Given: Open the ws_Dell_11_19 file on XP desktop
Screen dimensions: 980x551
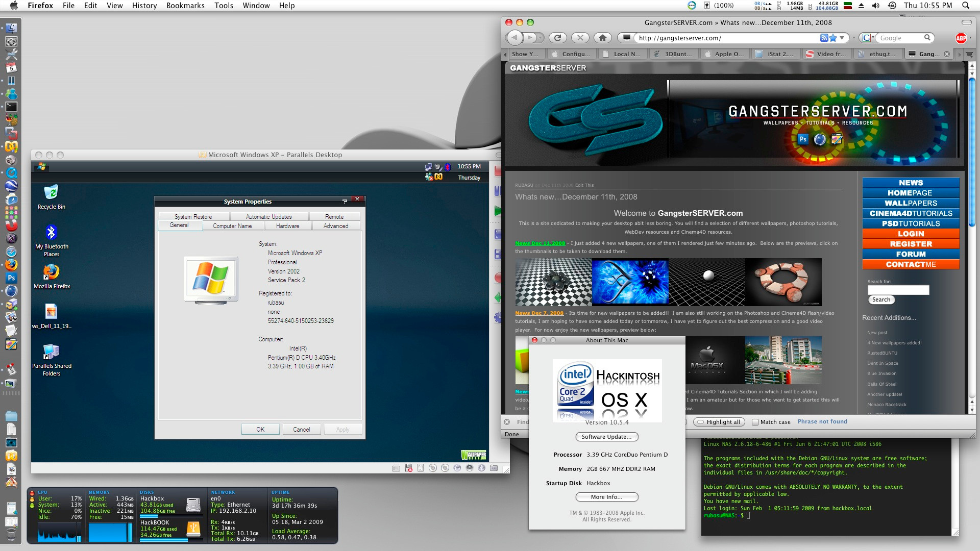Looking at the screenshot, I should pos(52,316).
